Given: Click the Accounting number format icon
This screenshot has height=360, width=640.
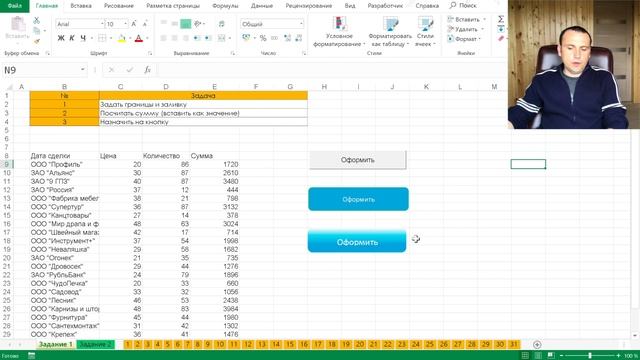Looking at the screenshot, I should pyautogui.click(x=246, y=38).
